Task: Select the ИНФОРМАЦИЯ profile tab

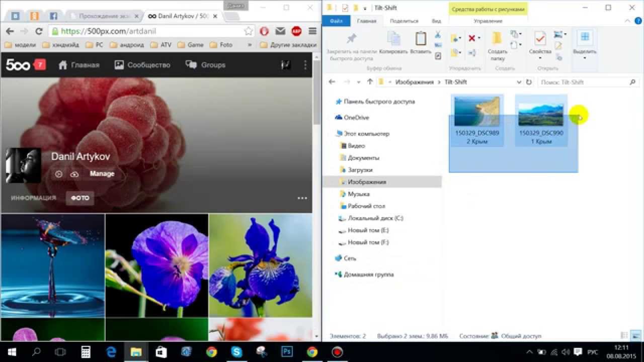Action: pyautogui.click(x=34, y=198)
